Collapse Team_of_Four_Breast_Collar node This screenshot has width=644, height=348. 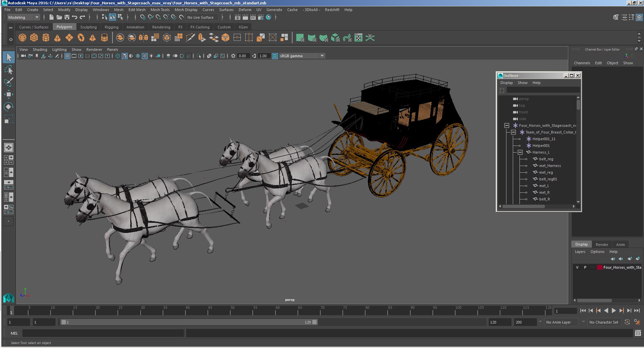click(513, 132)
